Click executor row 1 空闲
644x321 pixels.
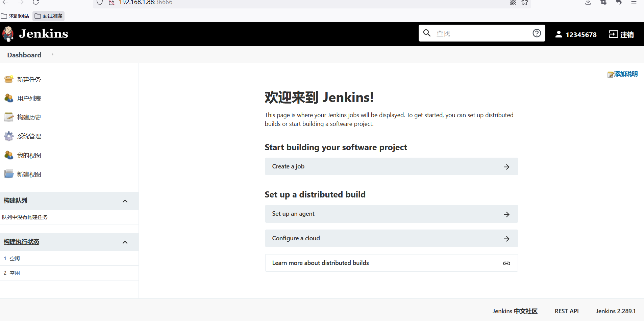(x=69, y=258)
